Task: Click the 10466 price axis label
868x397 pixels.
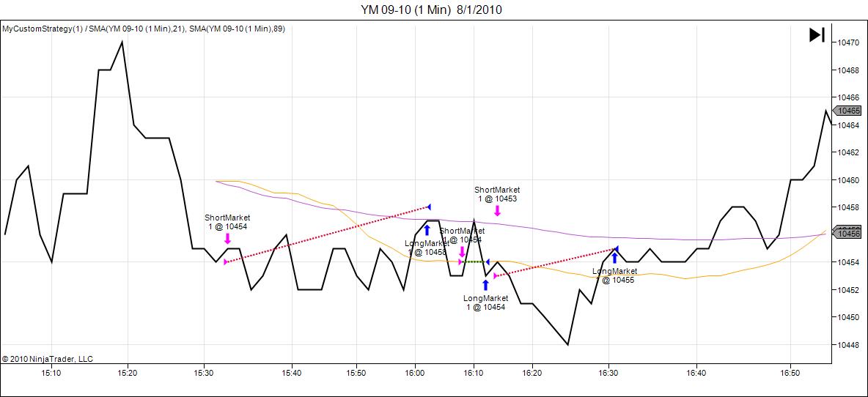Action: (x=849, y=97)
